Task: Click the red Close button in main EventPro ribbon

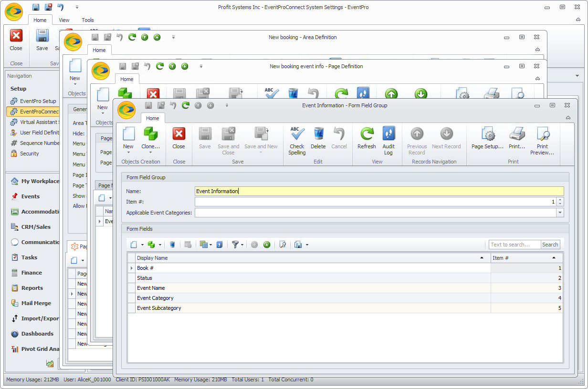Action: coord(16,40)
